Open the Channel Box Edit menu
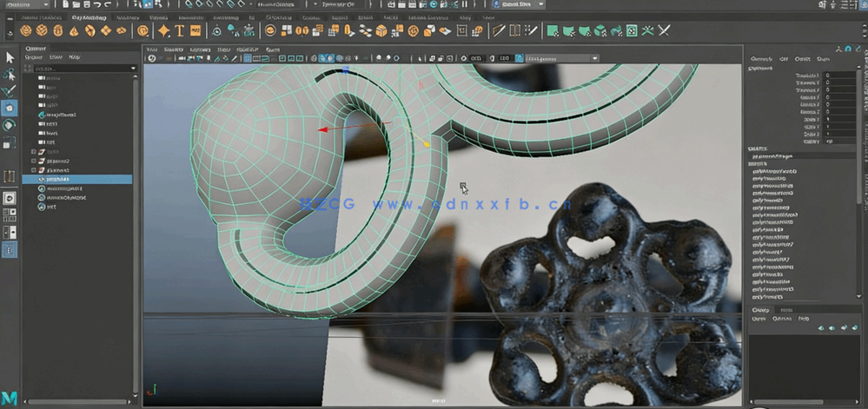This screenshot has width=868, height=409. click(x=784, y=59)
